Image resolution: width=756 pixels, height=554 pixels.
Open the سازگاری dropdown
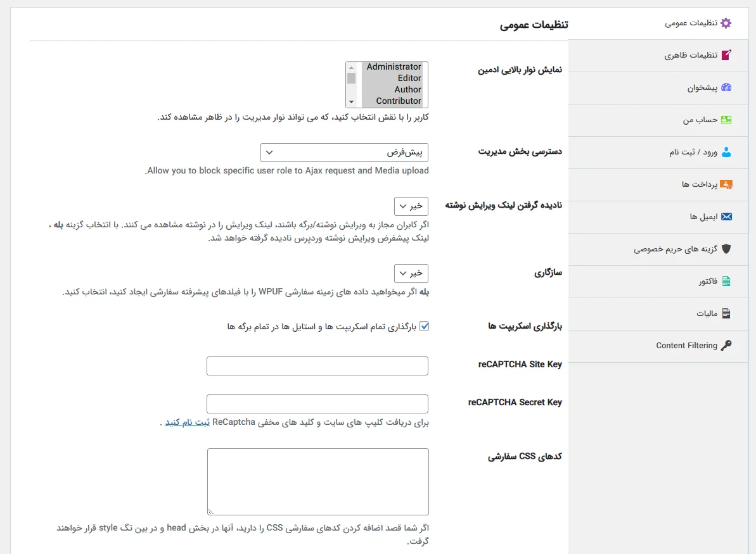[411, 273]
